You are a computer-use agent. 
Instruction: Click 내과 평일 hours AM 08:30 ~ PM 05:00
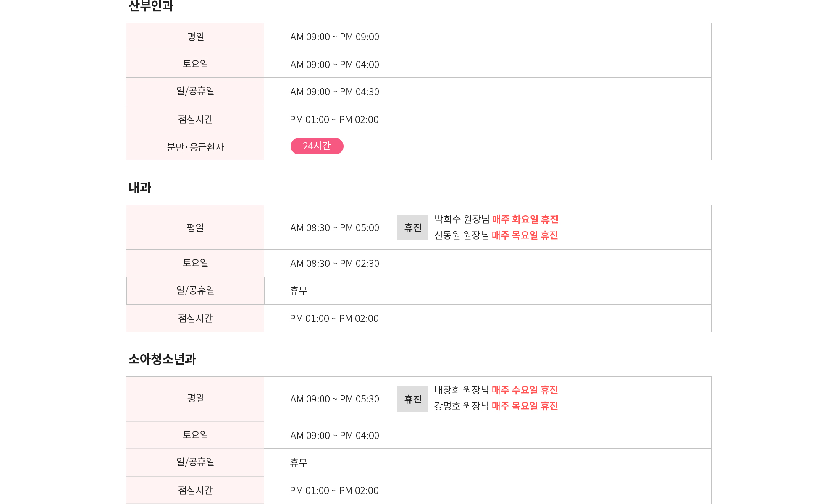click(335, 228)
